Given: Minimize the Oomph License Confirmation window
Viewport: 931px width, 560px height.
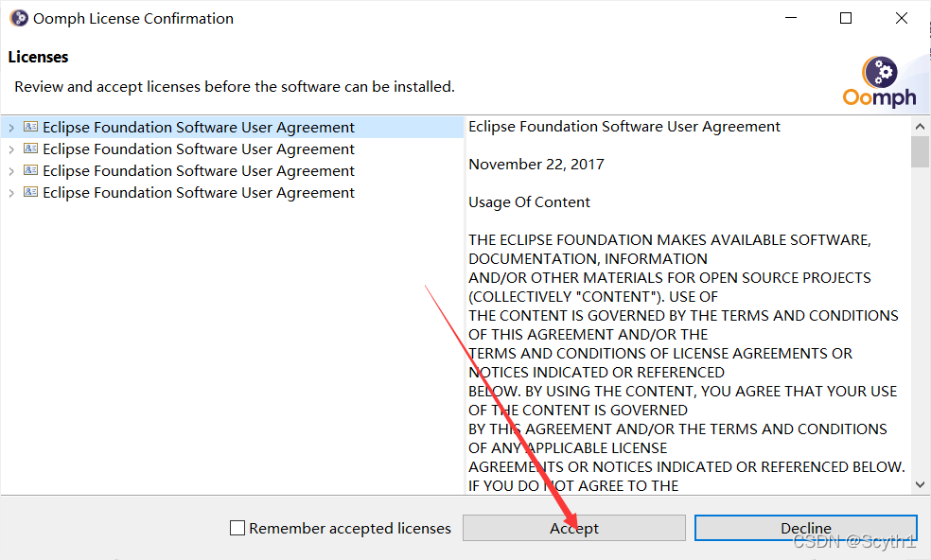Looking at the screenshot, I should tap(791, 18).
